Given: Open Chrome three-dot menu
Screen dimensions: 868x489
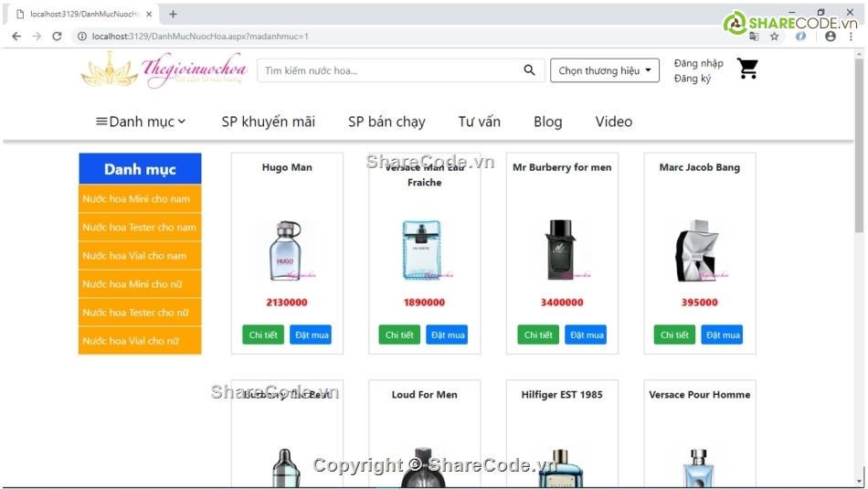Looking at the screenshot, I should 851,37.
